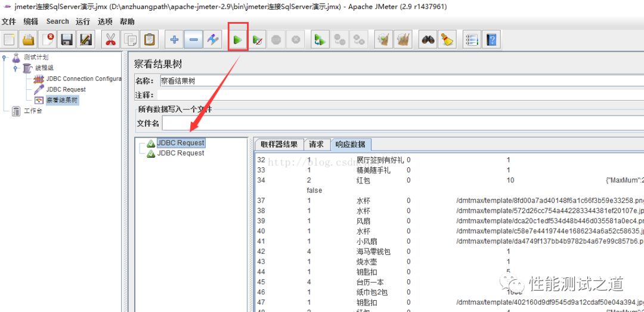The height and width of the screenshot is (312, 644).
Task: Click the response text 台历一本
Action: [370, 282]
